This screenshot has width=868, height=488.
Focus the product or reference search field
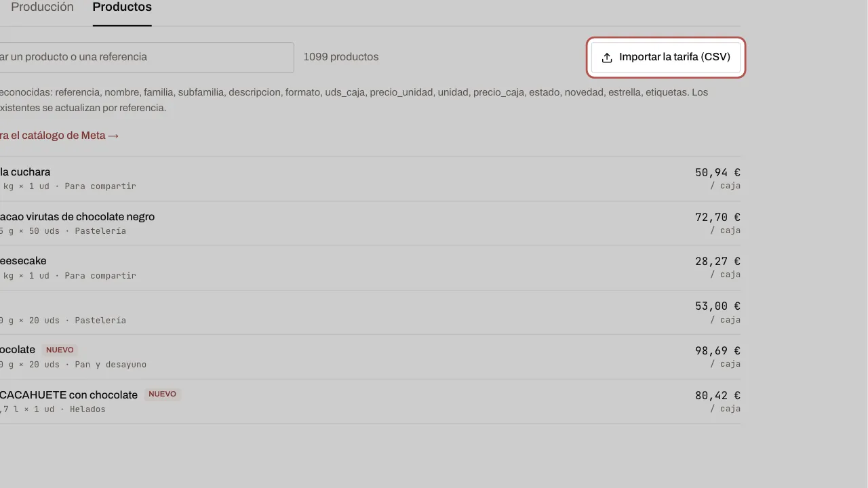(x=146, y=58)
